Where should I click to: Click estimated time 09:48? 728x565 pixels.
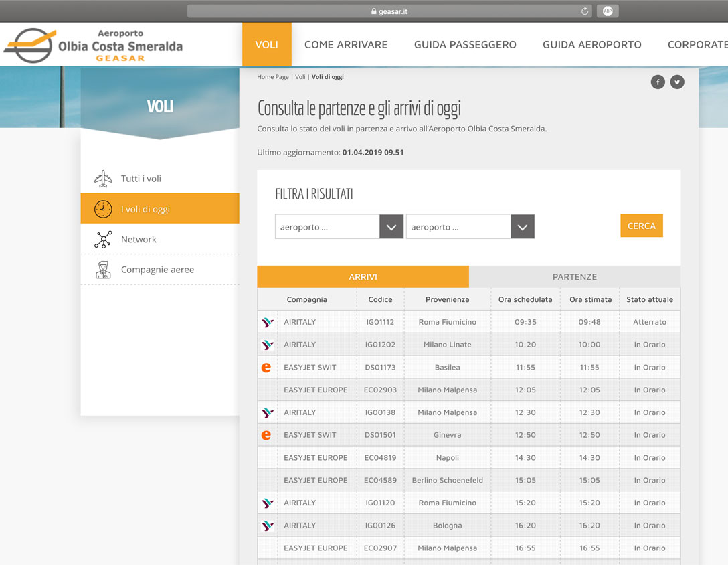point(589,322)
